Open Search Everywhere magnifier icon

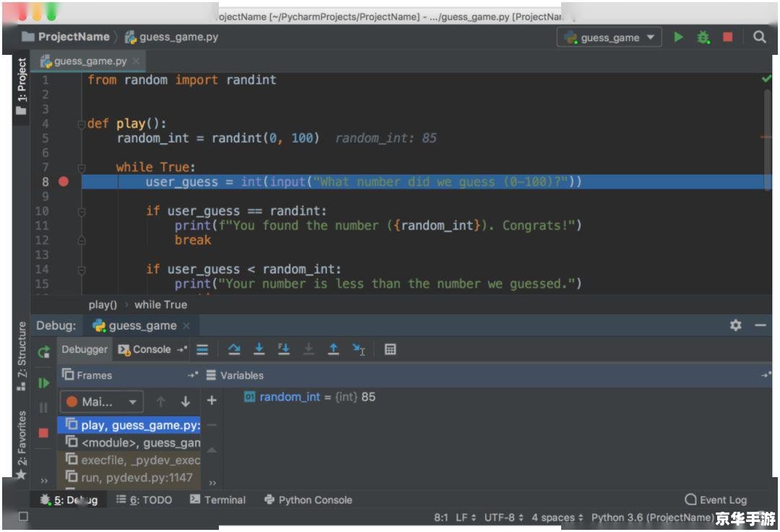[759, 37]
